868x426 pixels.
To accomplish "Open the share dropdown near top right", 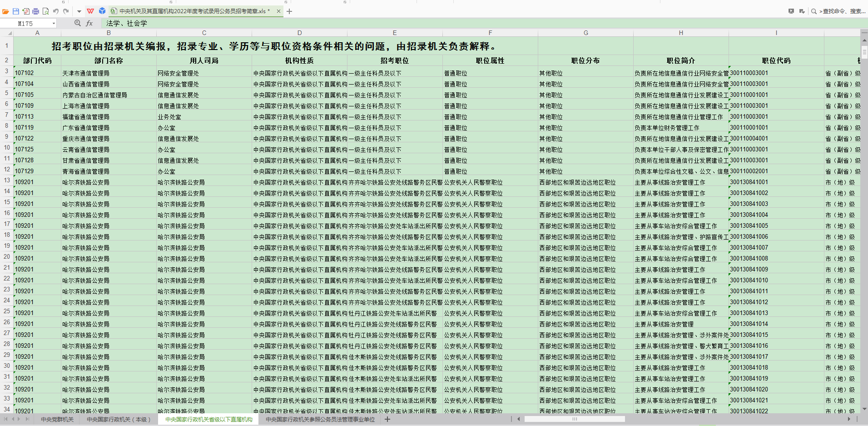I will click(x=802, y=13).
